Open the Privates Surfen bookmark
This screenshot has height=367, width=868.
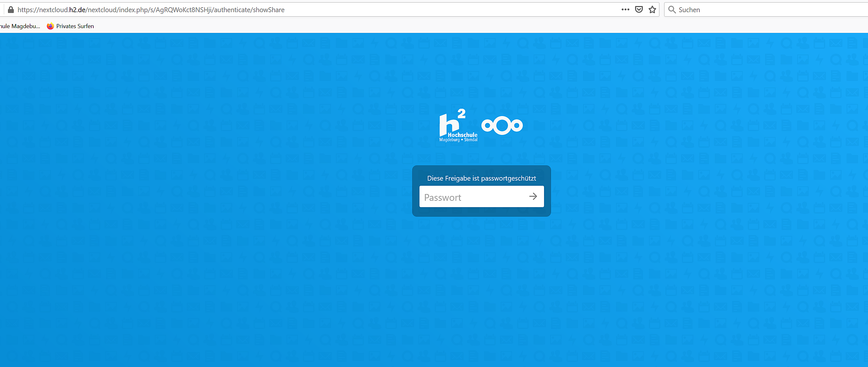coord(75,26)
